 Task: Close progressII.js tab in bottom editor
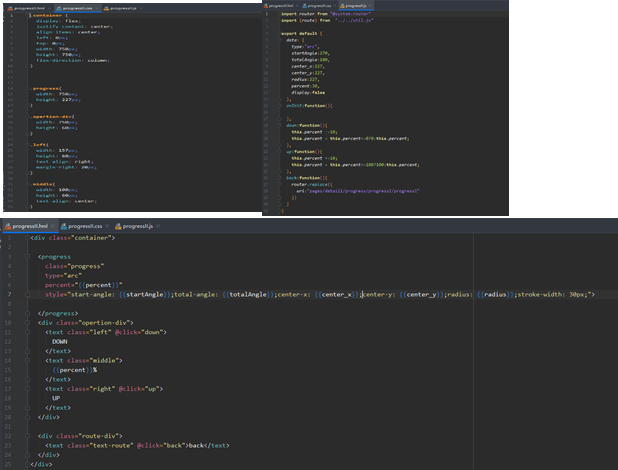pos(158,226)
